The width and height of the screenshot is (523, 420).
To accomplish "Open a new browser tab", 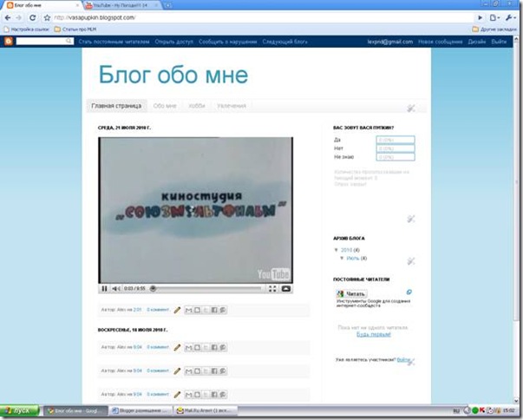I will click(x=167, y=5).
